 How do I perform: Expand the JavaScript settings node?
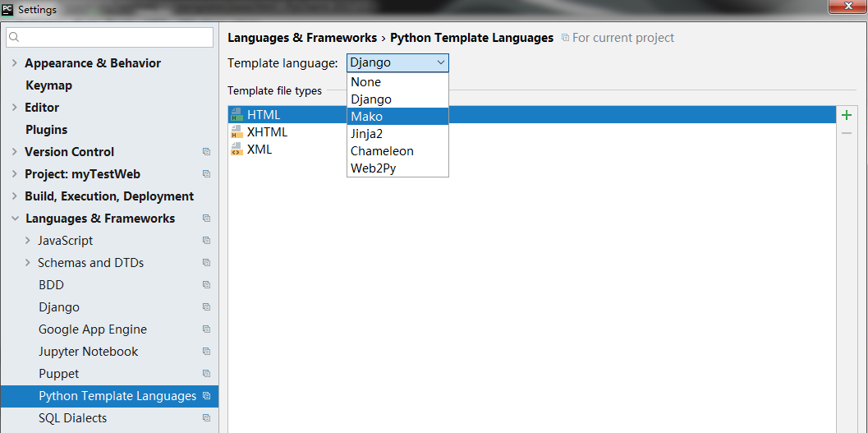(27, 241)
